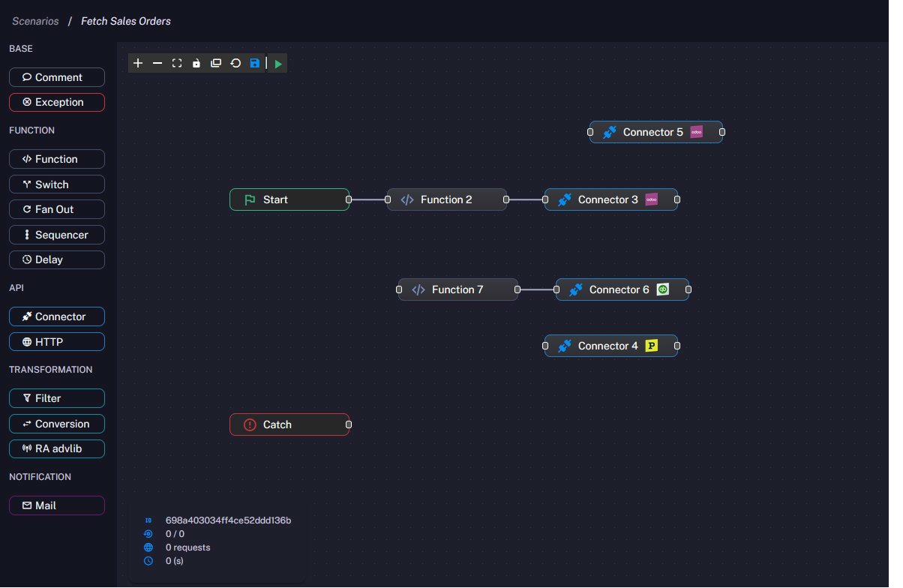Add a Mail notification node
903x588 pixels.
coord(56,505)
